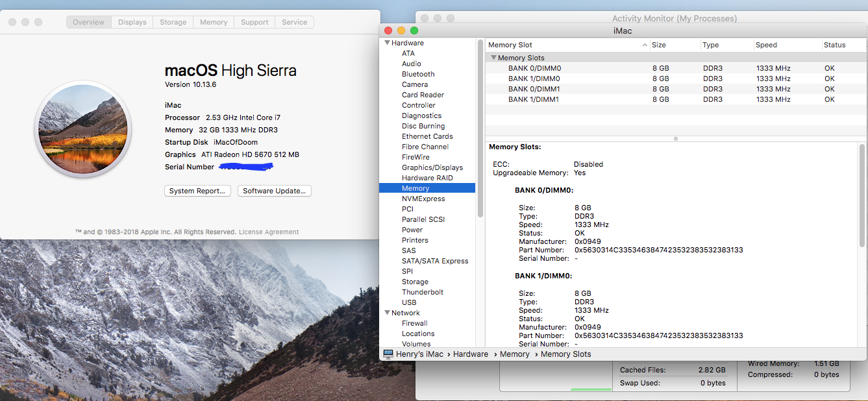Screen dimensions: 868x401
Task: Select the BANK 1/DIMM0 table row
Action: coord(676,79)
